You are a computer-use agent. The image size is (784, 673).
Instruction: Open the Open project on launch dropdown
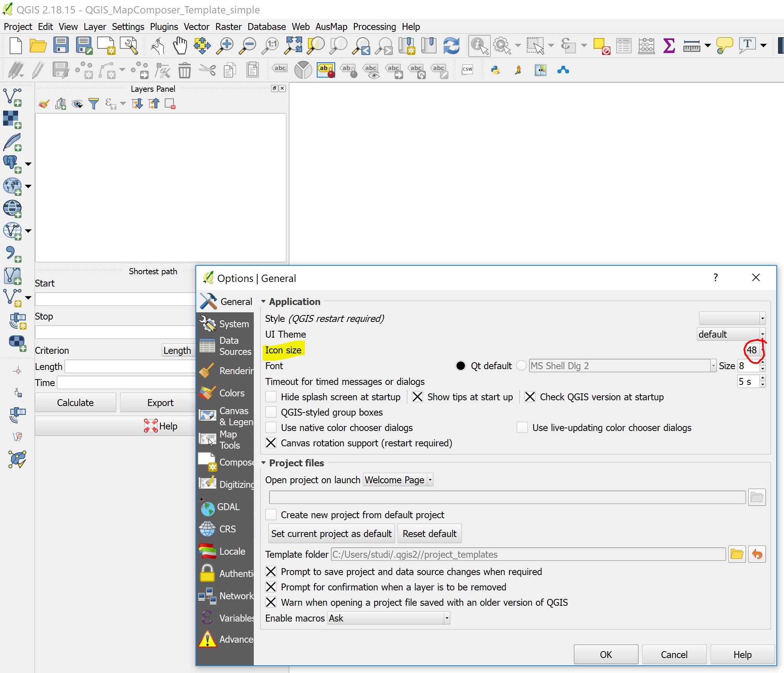tap(398, 480)
